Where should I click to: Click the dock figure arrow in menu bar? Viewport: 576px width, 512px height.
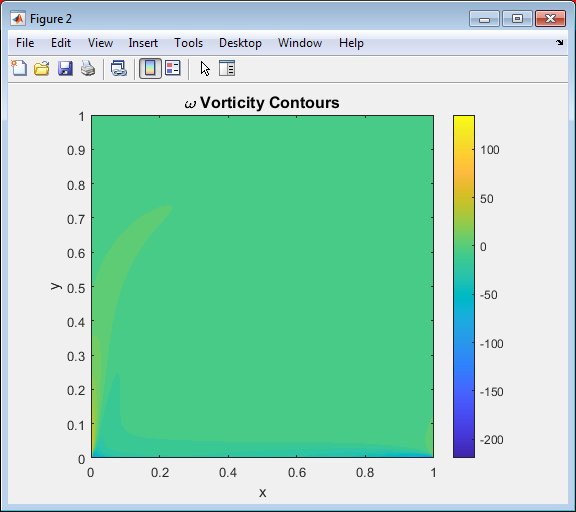coord(559,43)
